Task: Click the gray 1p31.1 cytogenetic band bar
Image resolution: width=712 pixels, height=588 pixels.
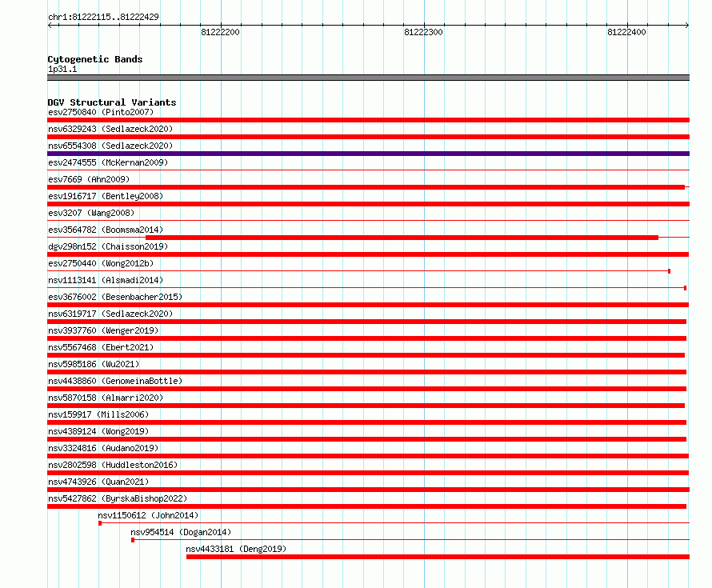Action: [x=368, y=78]
